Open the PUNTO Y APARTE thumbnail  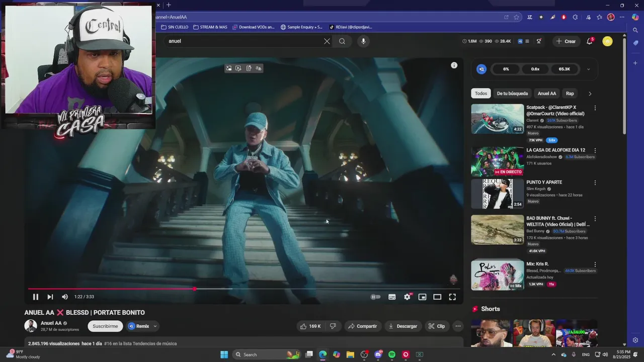click(497, 194)
